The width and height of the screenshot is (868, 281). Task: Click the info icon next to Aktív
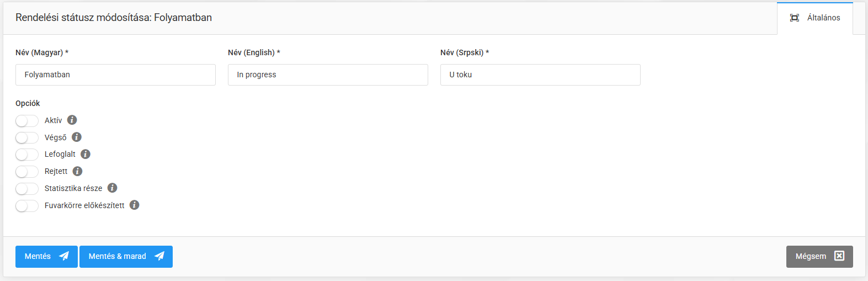coord(72,120)
